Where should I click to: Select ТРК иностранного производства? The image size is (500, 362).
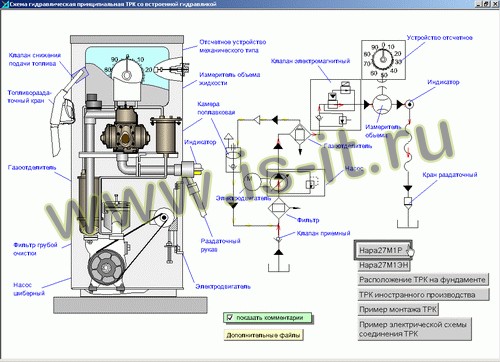[x=423, y=295]
